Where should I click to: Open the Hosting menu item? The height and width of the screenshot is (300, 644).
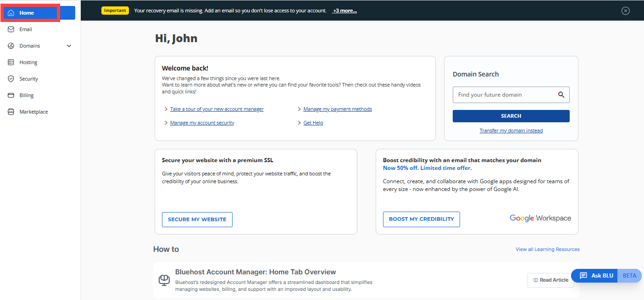tap(28, 62)
